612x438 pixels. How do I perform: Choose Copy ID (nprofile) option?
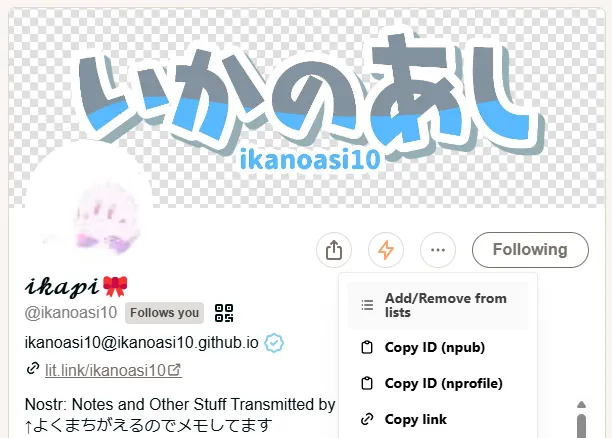(x=438, y=383)
